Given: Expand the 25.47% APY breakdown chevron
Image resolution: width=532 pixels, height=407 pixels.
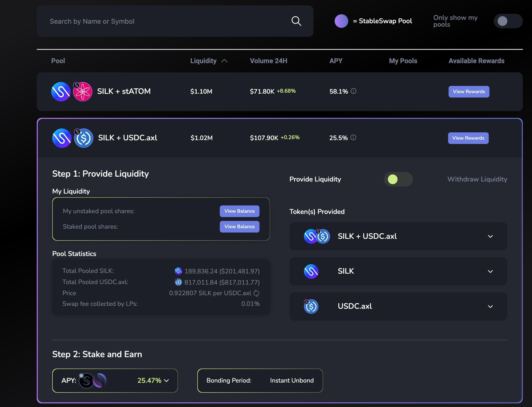Looking at the screenshot, I should tap(167, 381).
